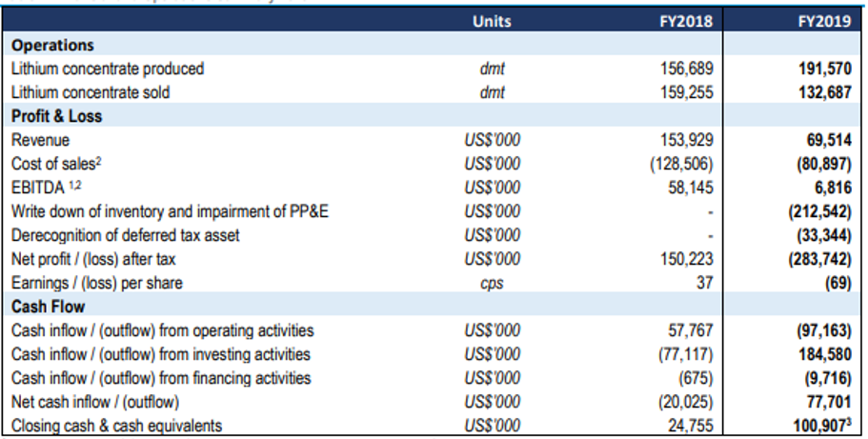
Task: Click the FY2019 column header
Action: tap(824, 21)
